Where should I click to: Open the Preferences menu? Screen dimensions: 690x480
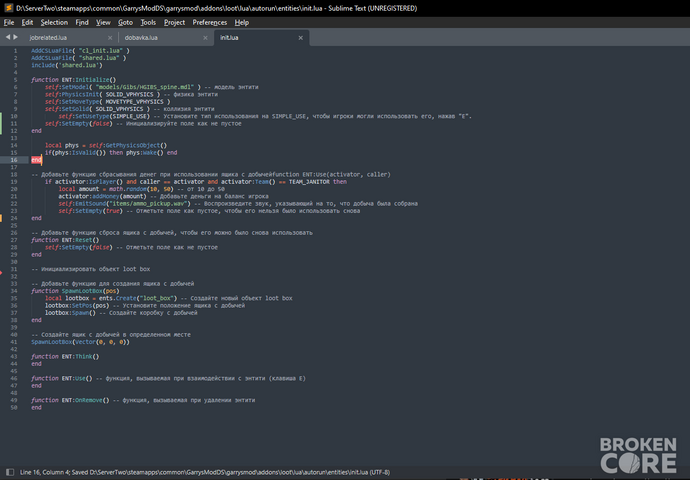click(x=209, y=22)
